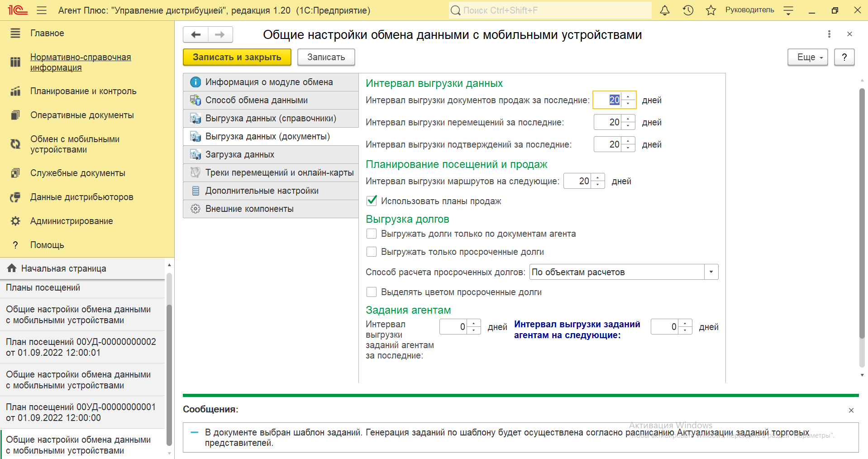Go forward with the right arrow
Screen dimensions: 868x459
220,34
